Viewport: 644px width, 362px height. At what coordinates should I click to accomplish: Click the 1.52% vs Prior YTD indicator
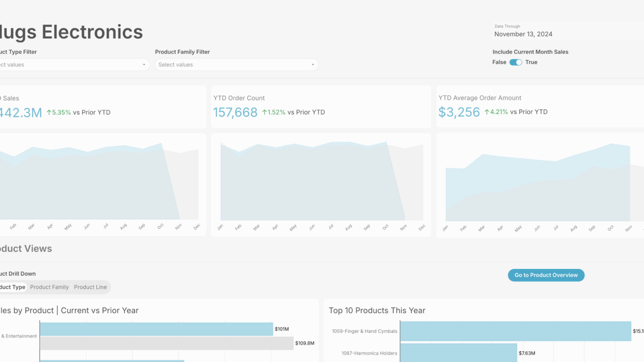[293, 112]
